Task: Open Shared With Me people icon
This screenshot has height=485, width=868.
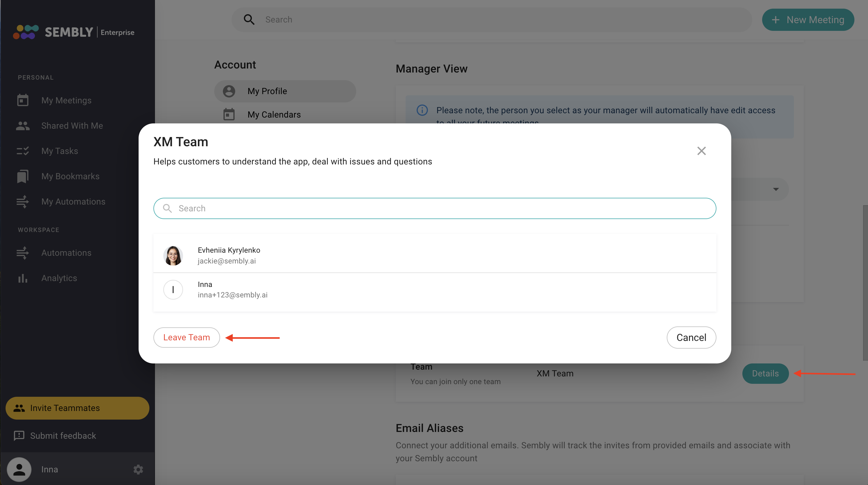Action: [23, 126]
